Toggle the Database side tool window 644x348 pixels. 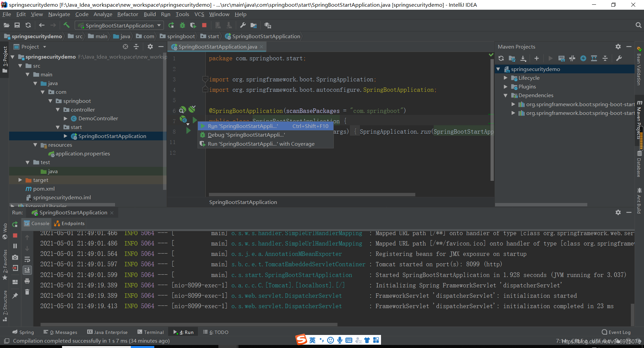pos(639,164)
